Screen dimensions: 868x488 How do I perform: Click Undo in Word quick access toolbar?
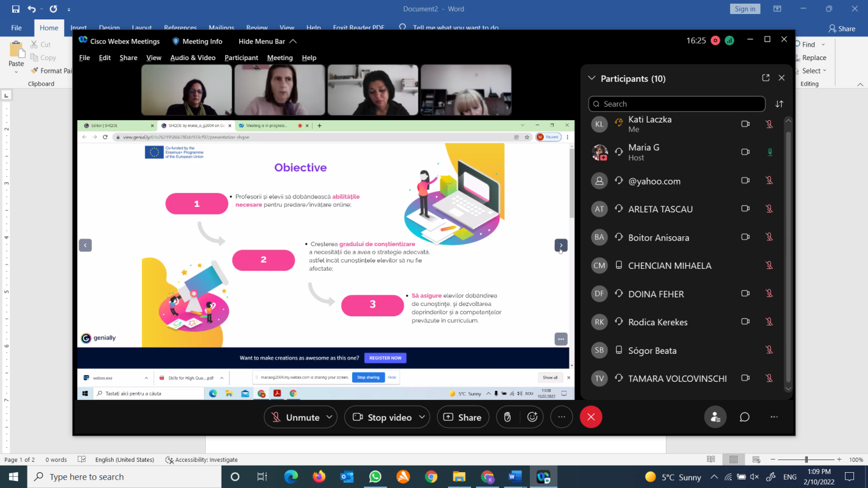click(x=32, y=9)
